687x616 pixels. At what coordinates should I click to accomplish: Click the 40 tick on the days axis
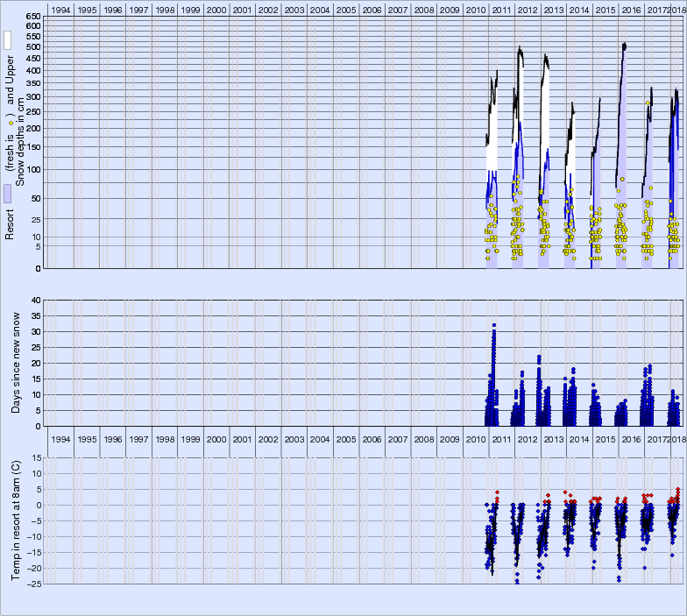click(36, 301)
